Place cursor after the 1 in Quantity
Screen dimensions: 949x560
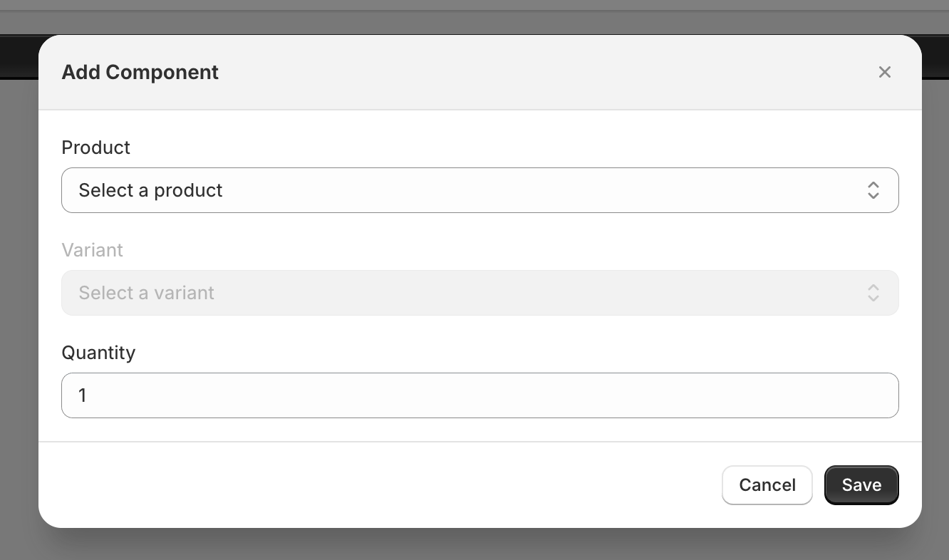(x=88, y=395)
